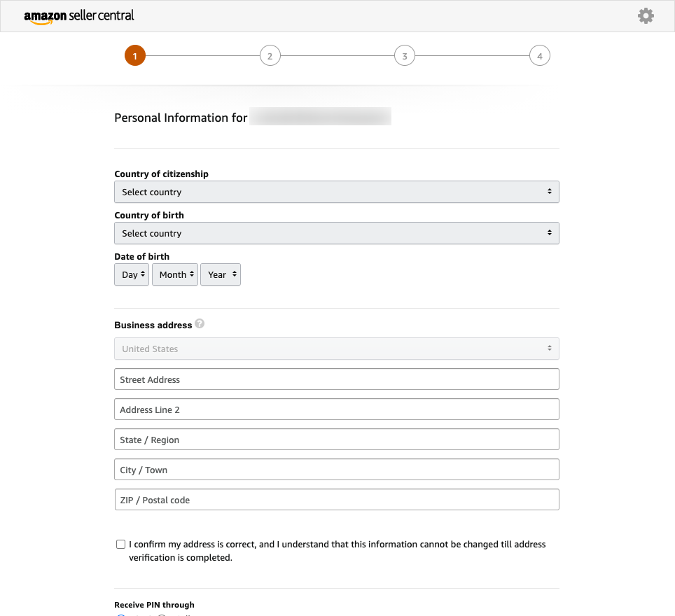Click the blurred name after Personal Information

click(x=320, y=117)
